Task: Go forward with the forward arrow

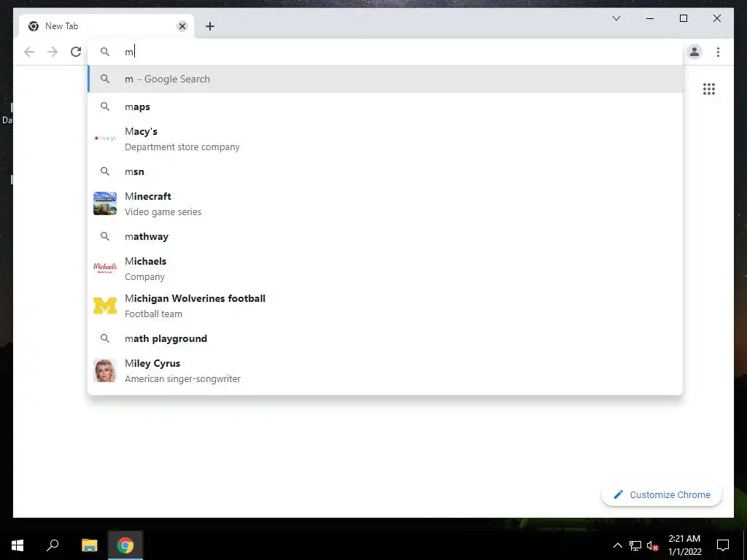Action: tap(53, 52)
